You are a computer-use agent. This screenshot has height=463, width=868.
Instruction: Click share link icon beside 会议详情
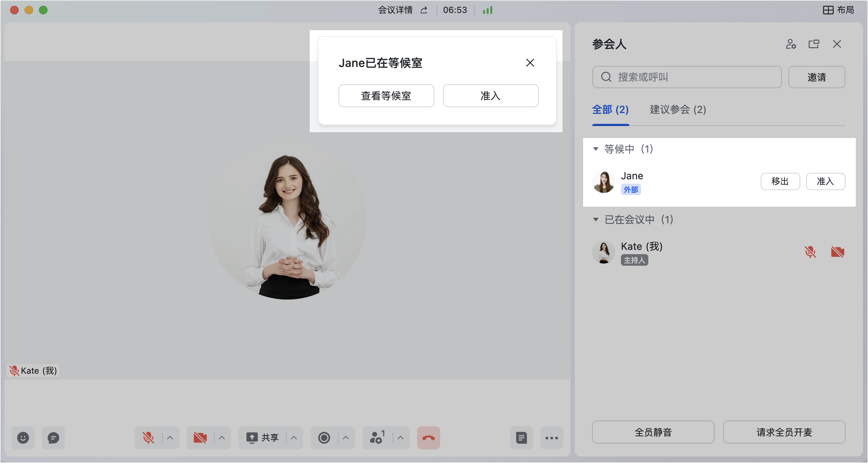tap(424, 10)
